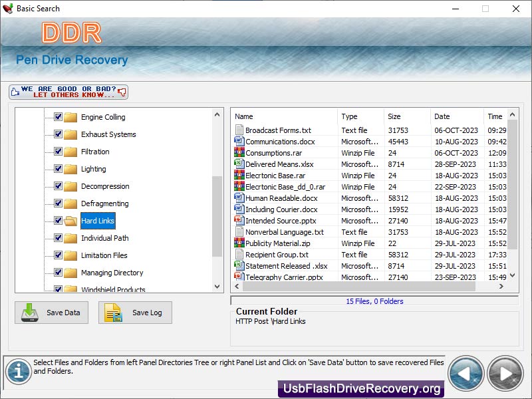The height and width of the screenshot is (399, 532).
Task: Click the Lighting folder icon
Action: [70, 169]
